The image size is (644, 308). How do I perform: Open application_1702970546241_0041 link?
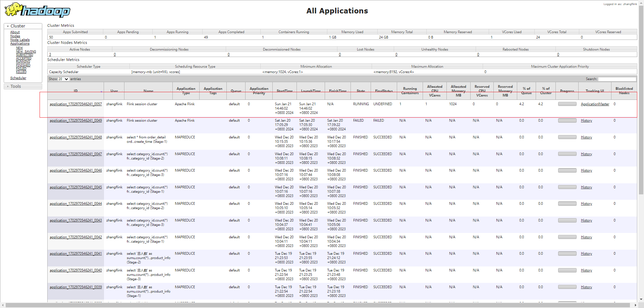pyautogui.click(x=76, y=254)
